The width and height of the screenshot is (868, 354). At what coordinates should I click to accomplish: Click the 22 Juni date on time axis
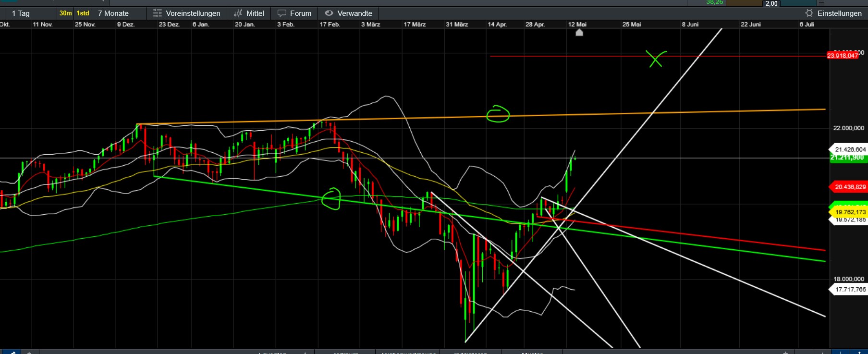(x=750, y=24)
